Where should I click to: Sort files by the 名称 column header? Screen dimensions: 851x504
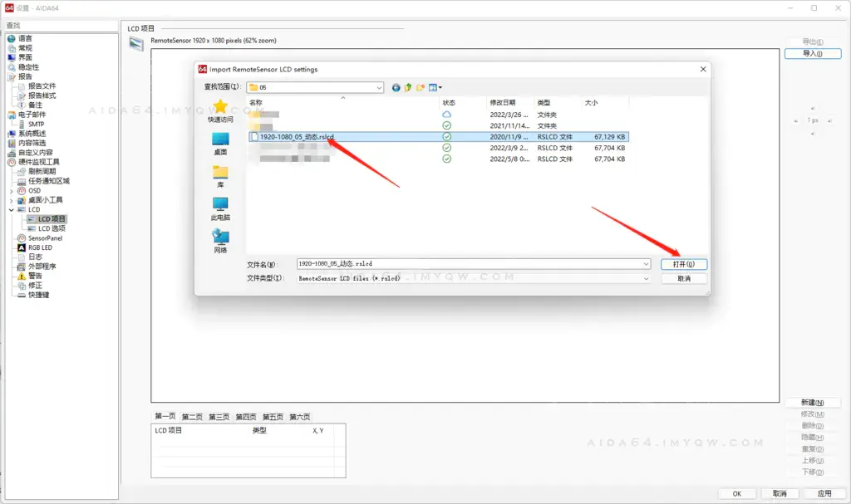coord(343,102)
